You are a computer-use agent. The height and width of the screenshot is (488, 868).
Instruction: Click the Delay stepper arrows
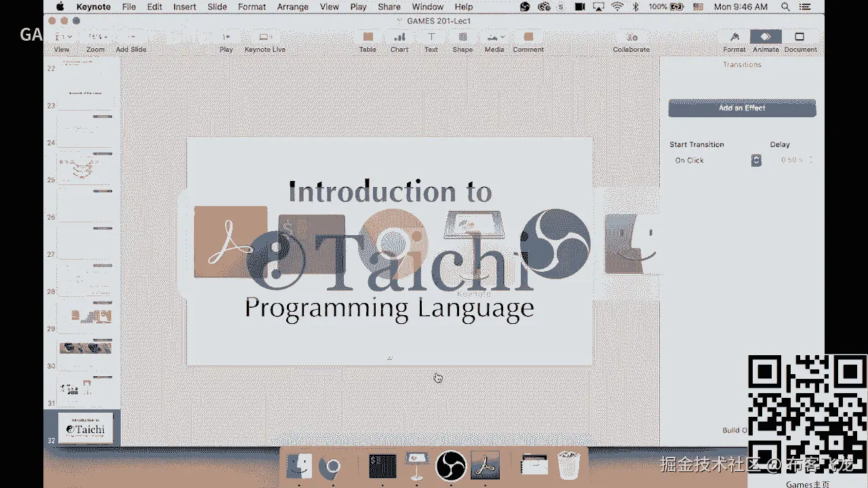810,161
